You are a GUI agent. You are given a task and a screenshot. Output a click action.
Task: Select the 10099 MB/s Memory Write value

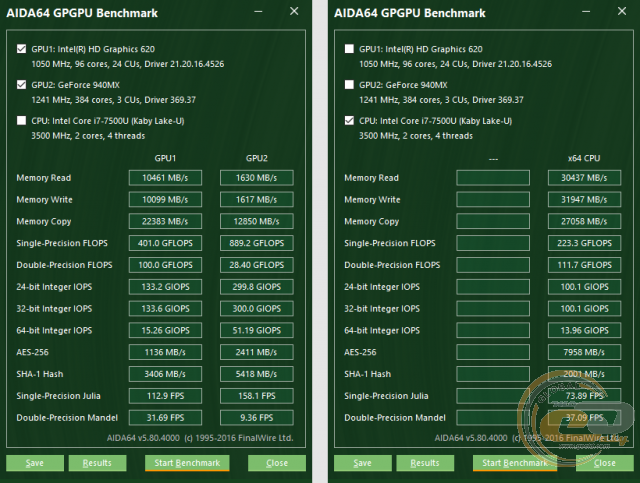pyautogui.click(x=165, y=200)
